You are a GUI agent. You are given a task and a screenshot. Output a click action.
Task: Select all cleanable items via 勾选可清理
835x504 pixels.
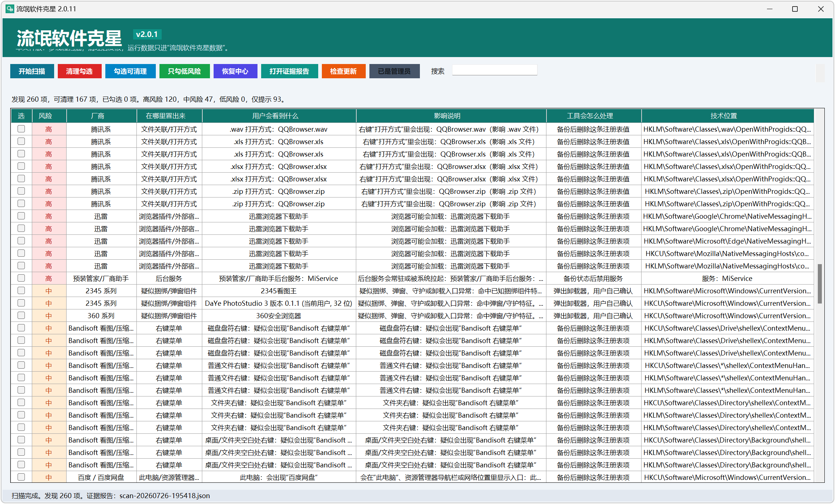click(130, 71)
